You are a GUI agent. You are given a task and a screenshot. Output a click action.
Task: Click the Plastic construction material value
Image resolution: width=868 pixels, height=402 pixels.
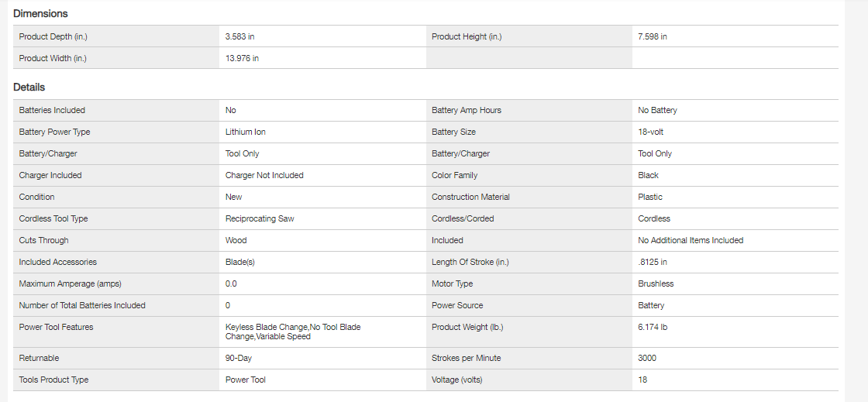click(650, 197)
